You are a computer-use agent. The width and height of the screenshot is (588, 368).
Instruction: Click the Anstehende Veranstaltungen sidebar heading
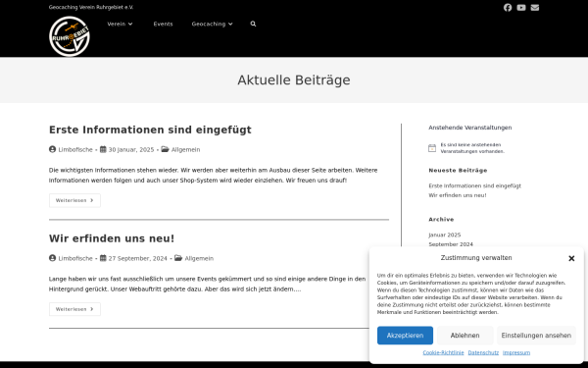pos(470,128)
